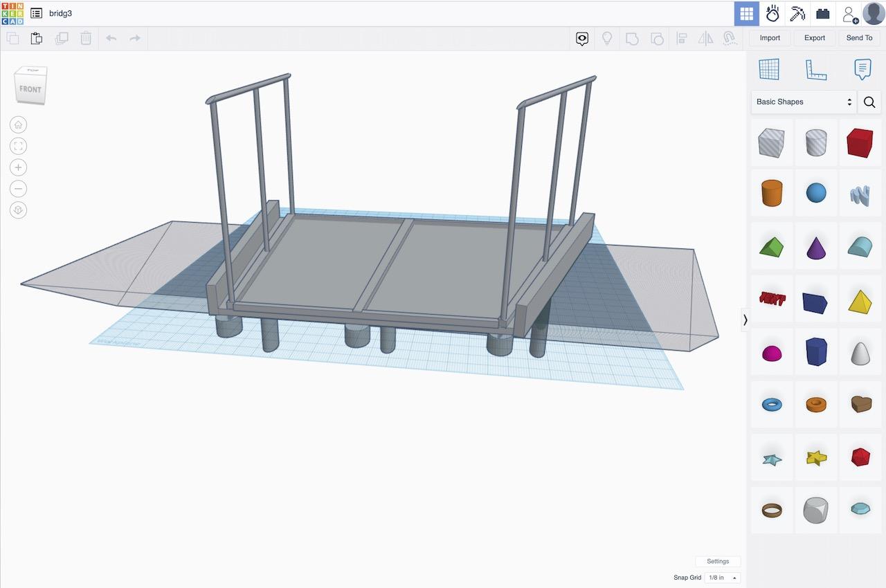Switch to the Bricks view
Viewport: 886px width, 588px height.
(823, 13)
